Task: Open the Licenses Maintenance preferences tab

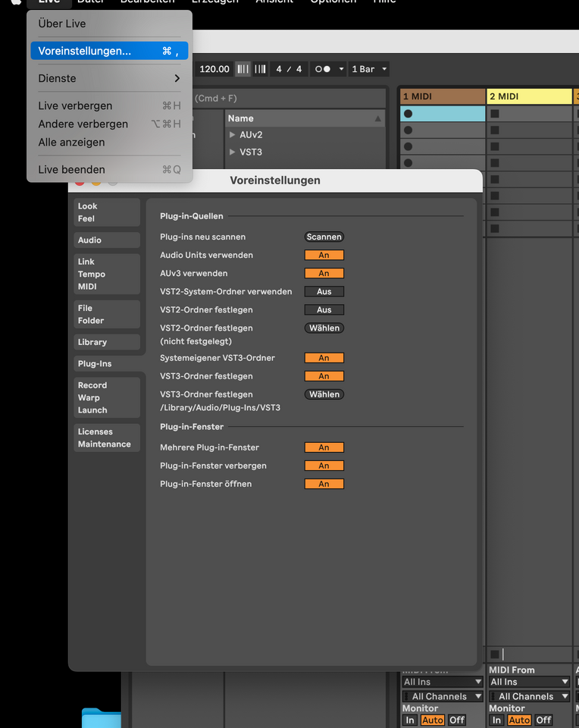Action: [107, 438]
